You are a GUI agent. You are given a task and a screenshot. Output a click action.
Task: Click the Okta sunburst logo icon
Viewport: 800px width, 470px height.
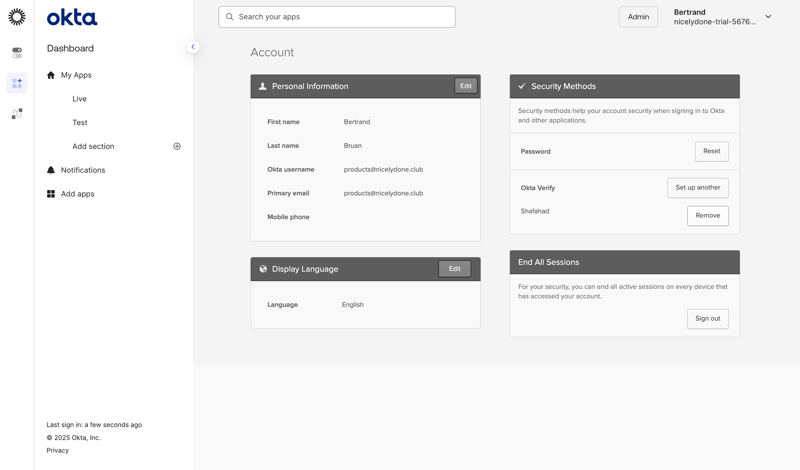coord(17,17)
